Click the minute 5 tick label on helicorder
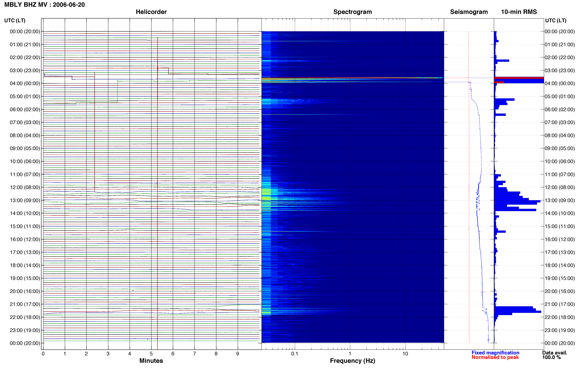The height and width of the screenshot is (368, 588). (x=151, y=354)
